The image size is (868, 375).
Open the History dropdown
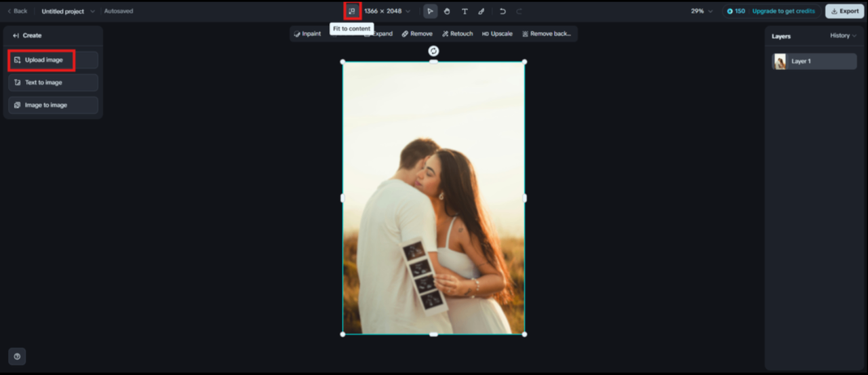(x=843, y=35)
